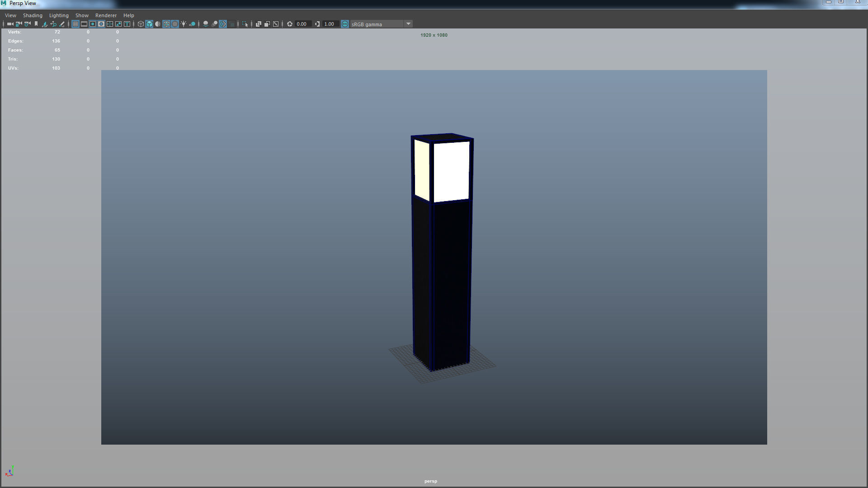Click the Isolate Select icon
The width and height of the screenshot is (868, 488).
pyautogui.click(x=245, y=24)
